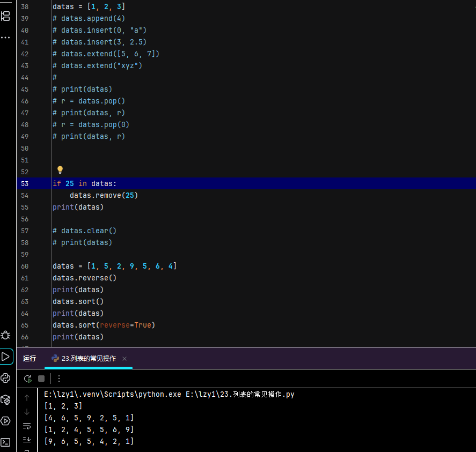
Task: Click the Stop process square button
Action: (x=41, y=379)
